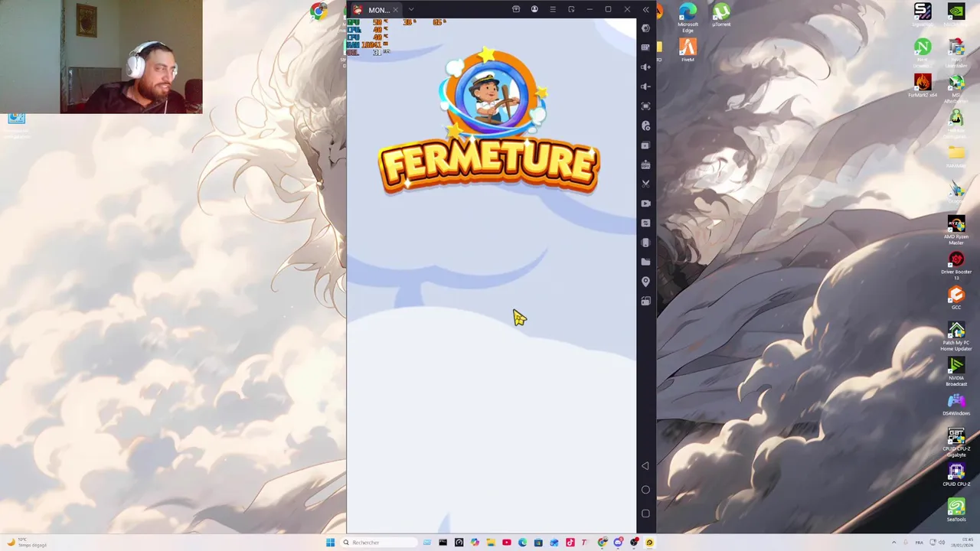The width and height of the screenshot is (980, 551).
Task: Open TikTok taskbar icon
Action: [570, 543]
